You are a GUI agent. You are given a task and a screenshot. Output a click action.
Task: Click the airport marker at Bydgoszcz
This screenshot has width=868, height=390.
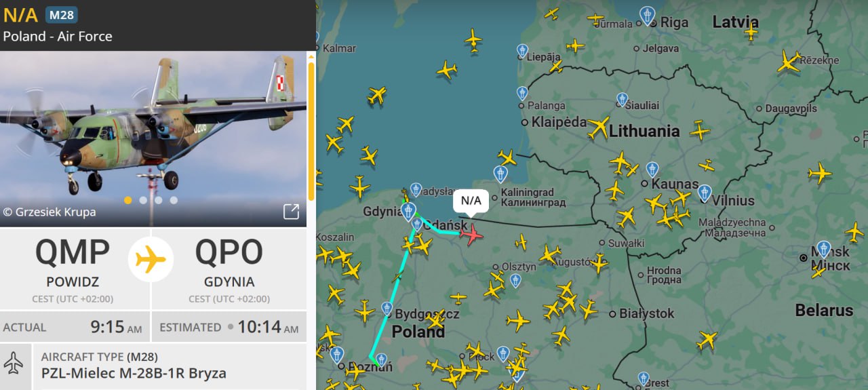click(x=387, y=309)
